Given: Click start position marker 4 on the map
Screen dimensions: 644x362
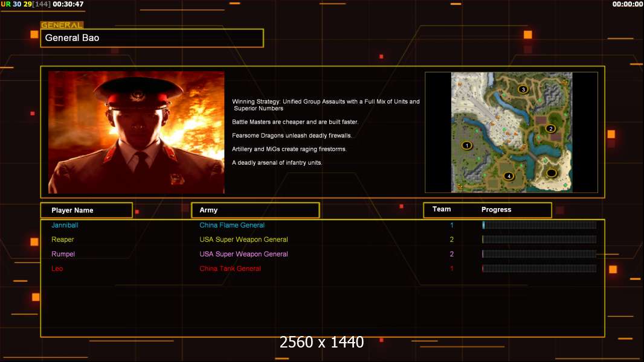Looking at the screenshot, I should click(x=509, y=176).
